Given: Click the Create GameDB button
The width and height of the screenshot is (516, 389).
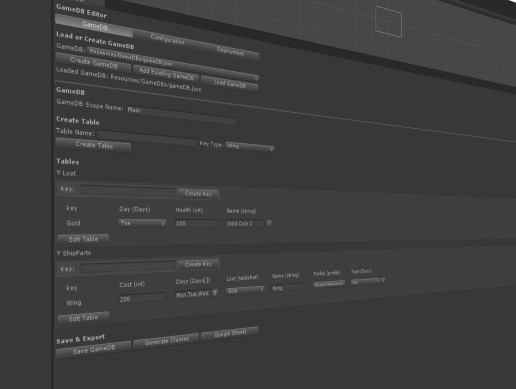Looking at the screenshot, I should (x=93, y=63).
